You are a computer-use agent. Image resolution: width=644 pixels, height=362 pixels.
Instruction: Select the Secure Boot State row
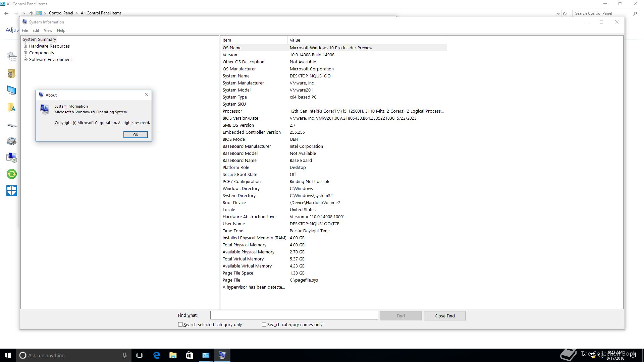pos(334,174)
